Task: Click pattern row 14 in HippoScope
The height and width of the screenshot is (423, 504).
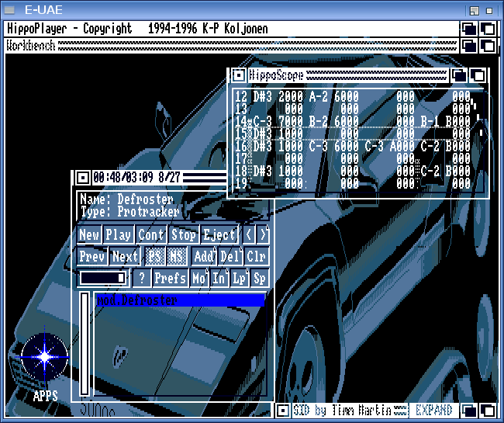Action: [x=353, y=121]
